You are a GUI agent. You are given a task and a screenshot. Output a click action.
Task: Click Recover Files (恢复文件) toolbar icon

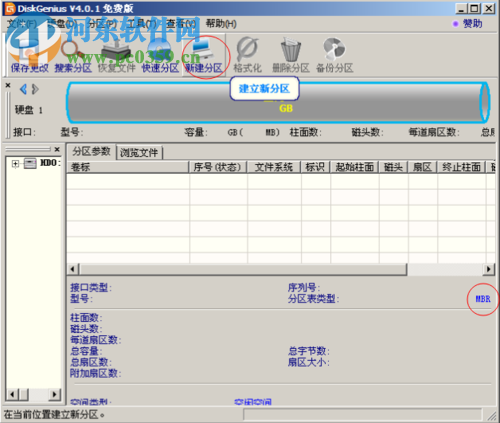click(117, 55)
